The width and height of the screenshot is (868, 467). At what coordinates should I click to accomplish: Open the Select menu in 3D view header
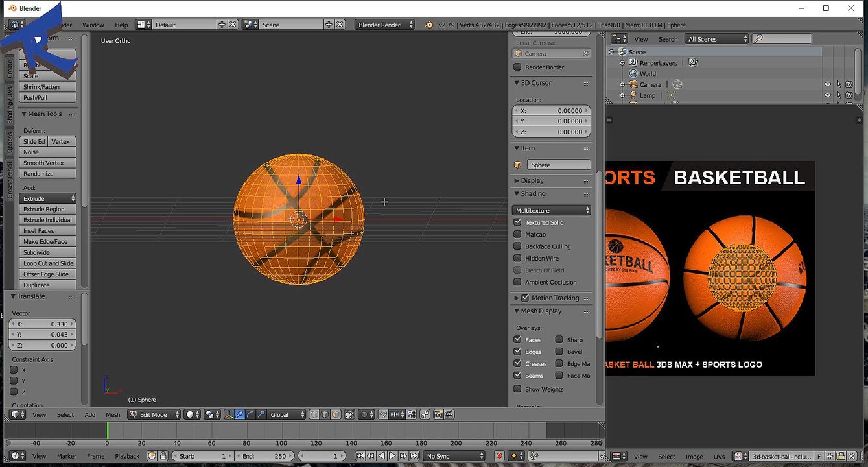[65, 414]
